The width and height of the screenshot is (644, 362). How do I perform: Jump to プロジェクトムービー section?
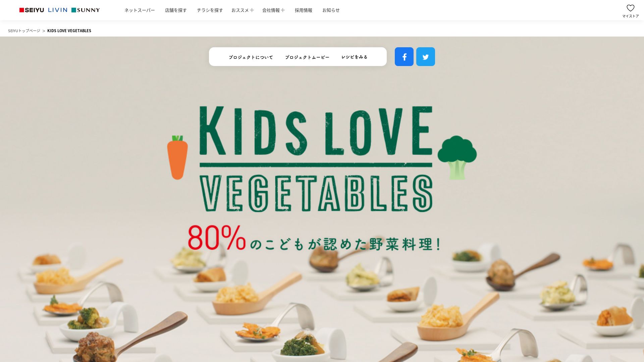tap(307, 57)
